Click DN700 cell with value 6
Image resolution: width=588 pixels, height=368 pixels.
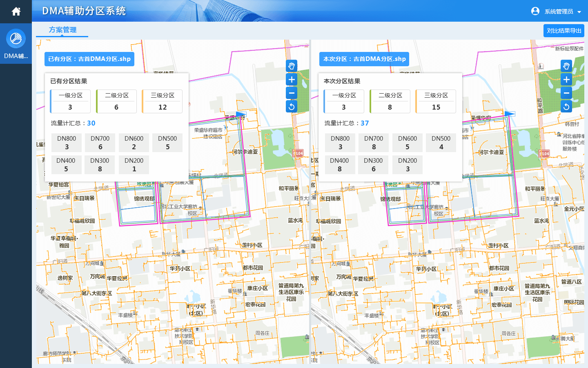point(100,143)
